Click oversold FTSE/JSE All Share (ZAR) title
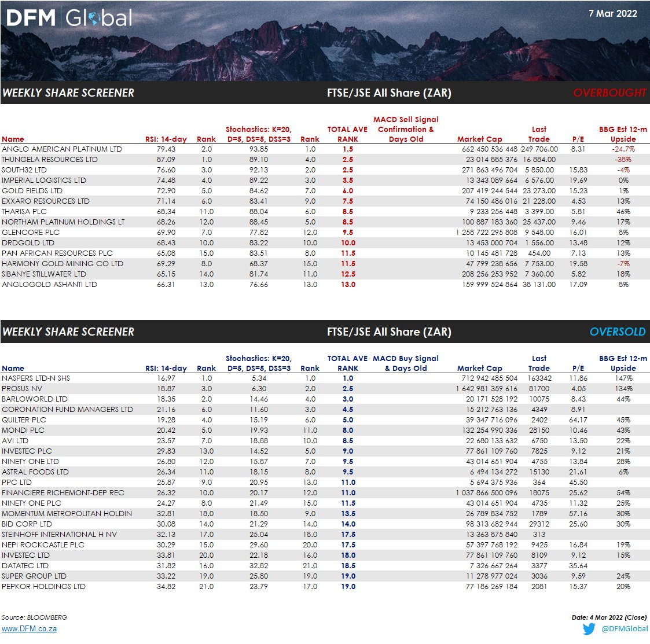This screenshot has height=644, width=650. coord(389,332)
